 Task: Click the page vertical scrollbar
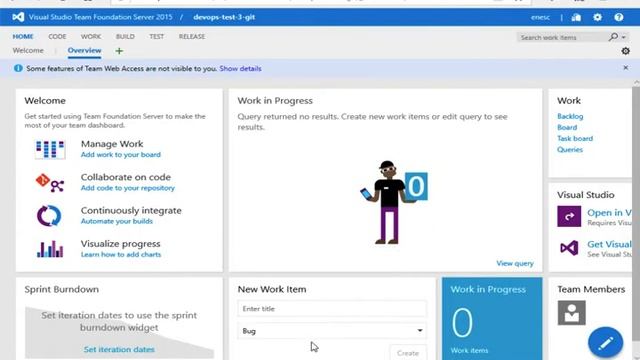[x=636, y=212]
